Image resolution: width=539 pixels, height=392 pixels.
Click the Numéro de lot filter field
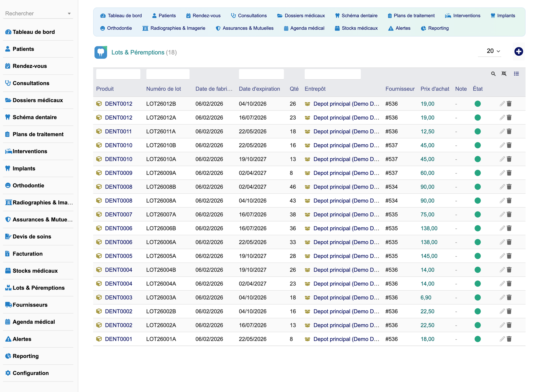point(168,74)
